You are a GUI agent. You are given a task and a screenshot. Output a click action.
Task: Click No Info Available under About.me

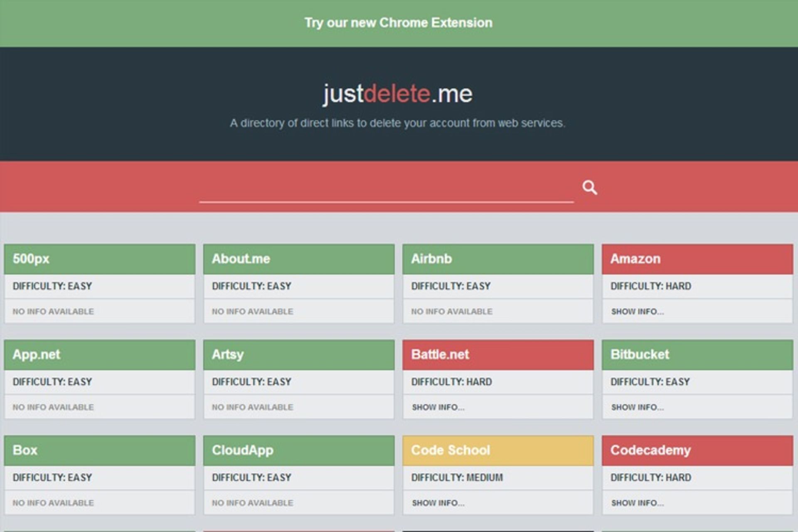click(252, 311)
